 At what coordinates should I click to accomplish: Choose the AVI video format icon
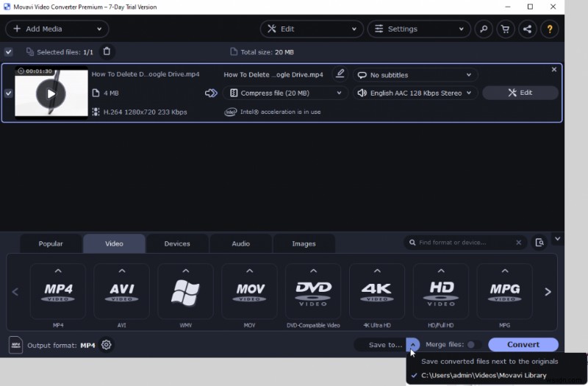coord(121,292)
